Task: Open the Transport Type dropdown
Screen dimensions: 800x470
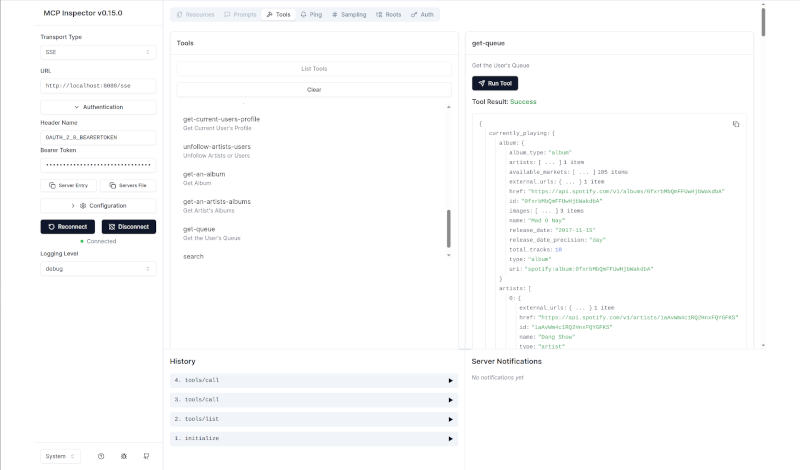Action: 98,52
